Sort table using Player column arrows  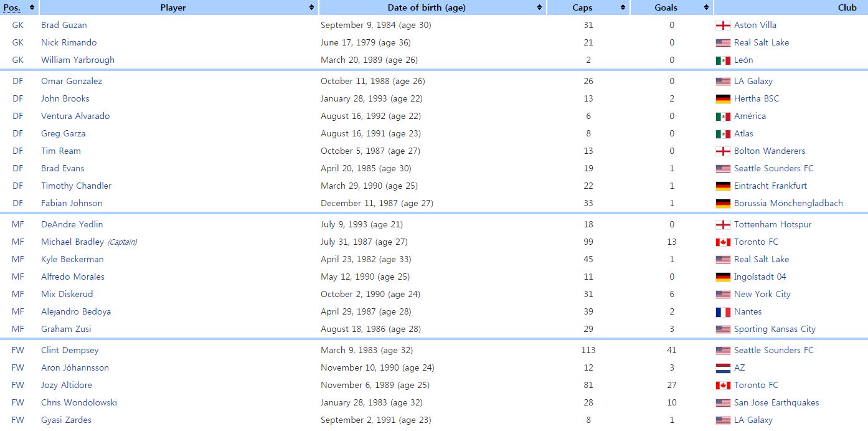click(x=311, y=7)
